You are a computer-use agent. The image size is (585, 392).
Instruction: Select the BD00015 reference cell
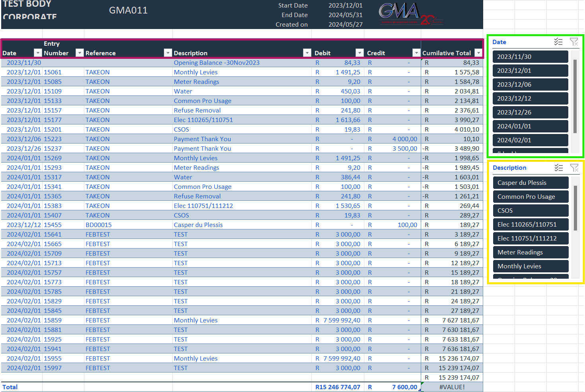click(128, 225)
